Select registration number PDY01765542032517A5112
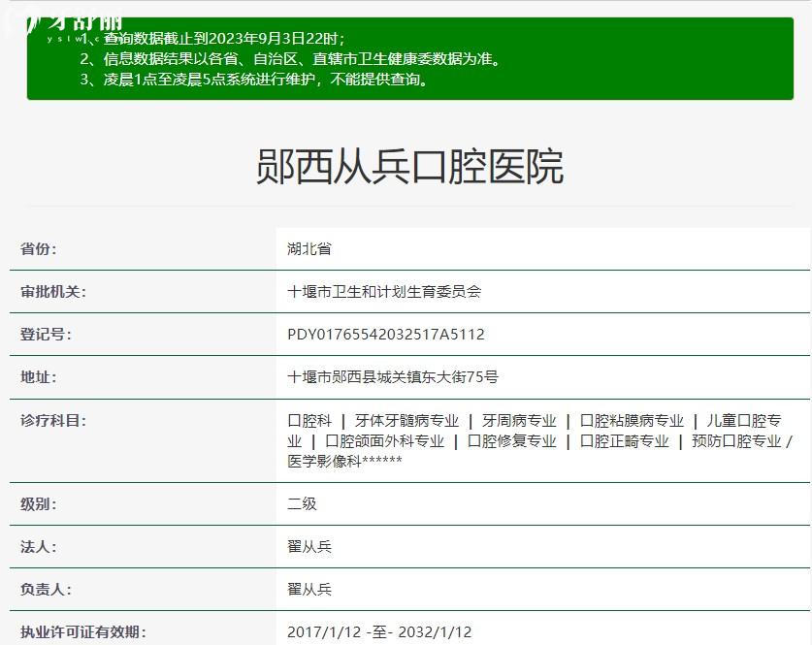 coord(388,333)
